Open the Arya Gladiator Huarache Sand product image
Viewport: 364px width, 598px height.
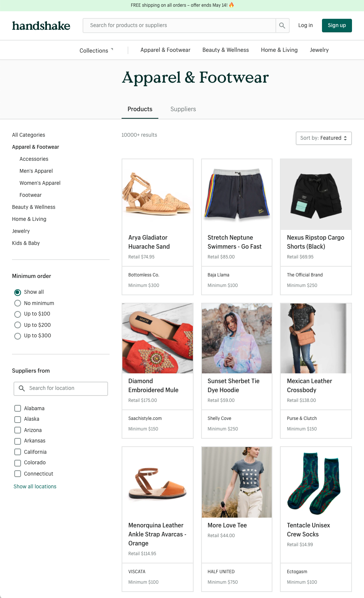pyautogui.click(x=158, y=194)
